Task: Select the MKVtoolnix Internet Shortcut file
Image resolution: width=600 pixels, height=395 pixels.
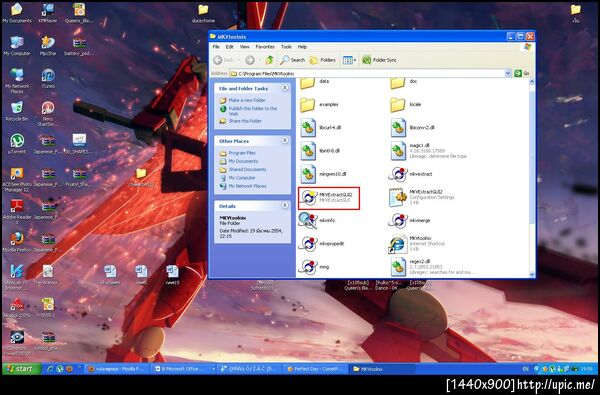Action: [417, 244]
